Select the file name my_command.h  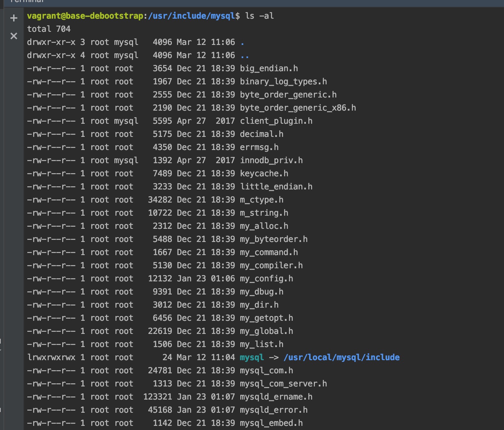(x=269, y=252)
